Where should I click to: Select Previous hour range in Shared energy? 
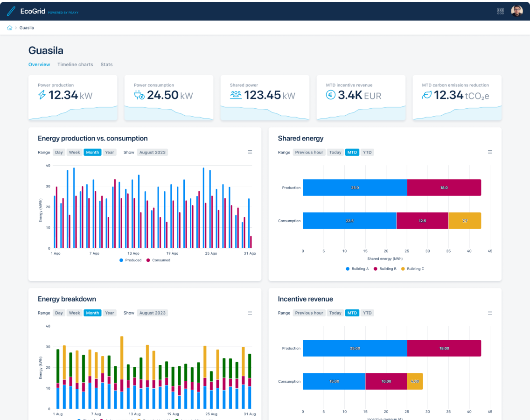pos(309,152)
